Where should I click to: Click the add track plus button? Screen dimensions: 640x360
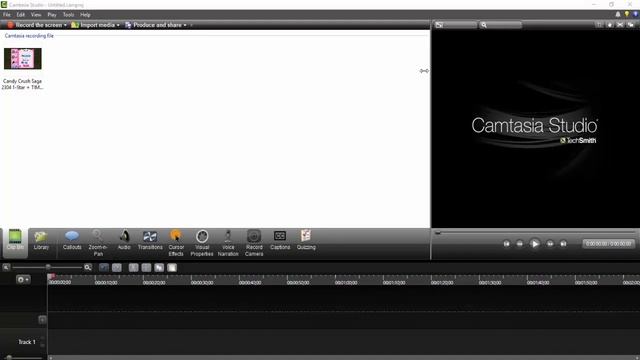click(42, 320)
